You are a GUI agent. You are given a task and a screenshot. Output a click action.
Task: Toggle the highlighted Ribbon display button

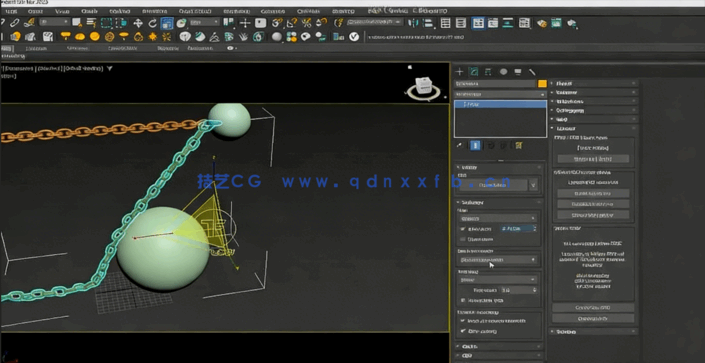(x=478, y=23)
